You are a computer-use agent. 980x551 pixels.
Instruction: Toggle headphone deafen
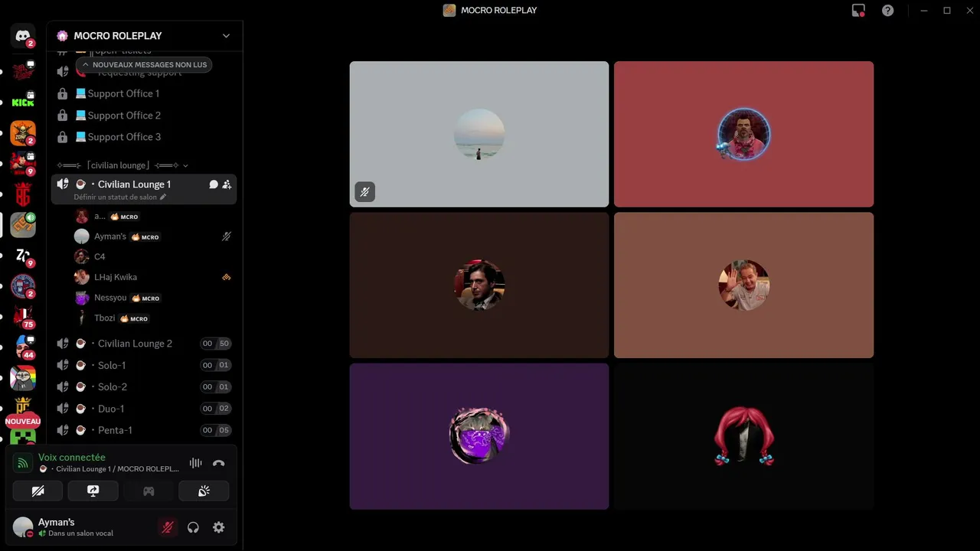coord(193,527)
